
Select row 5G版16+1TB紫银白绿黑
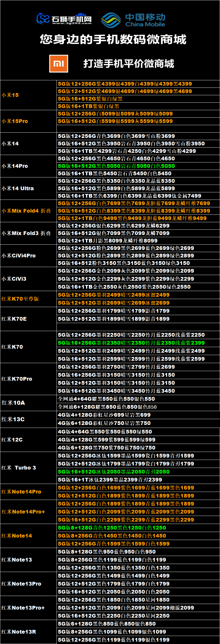pyautogui.click(x=138, y=106)
